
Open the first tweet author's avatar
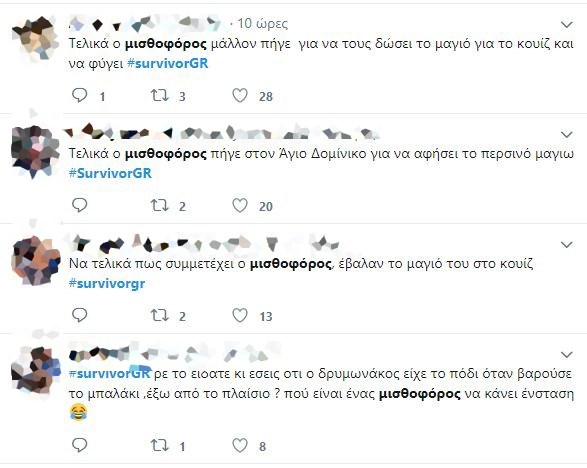pos(36,39)
